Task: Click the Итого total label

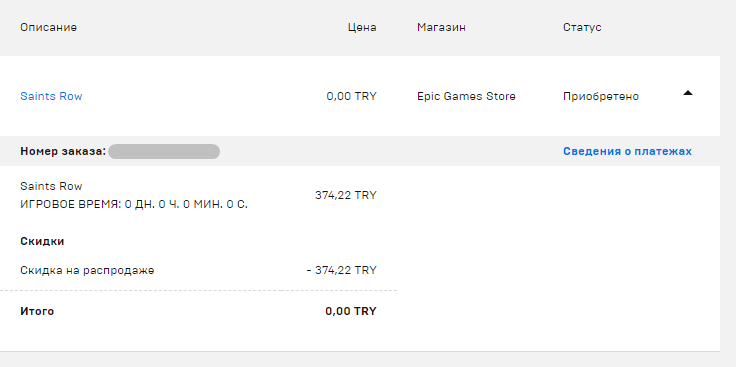Action: pos(37,311)
